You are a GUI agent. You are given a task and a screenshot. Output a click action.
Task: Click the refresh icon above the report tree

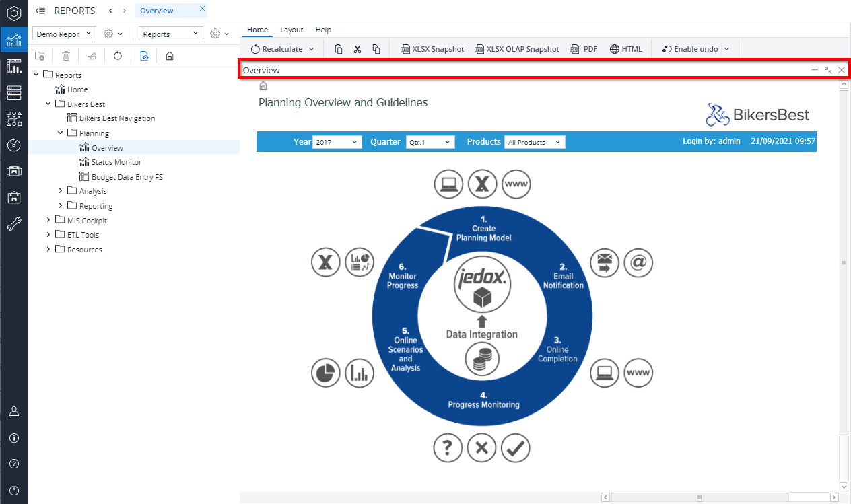pyautogui.click(x=118, y=57)
